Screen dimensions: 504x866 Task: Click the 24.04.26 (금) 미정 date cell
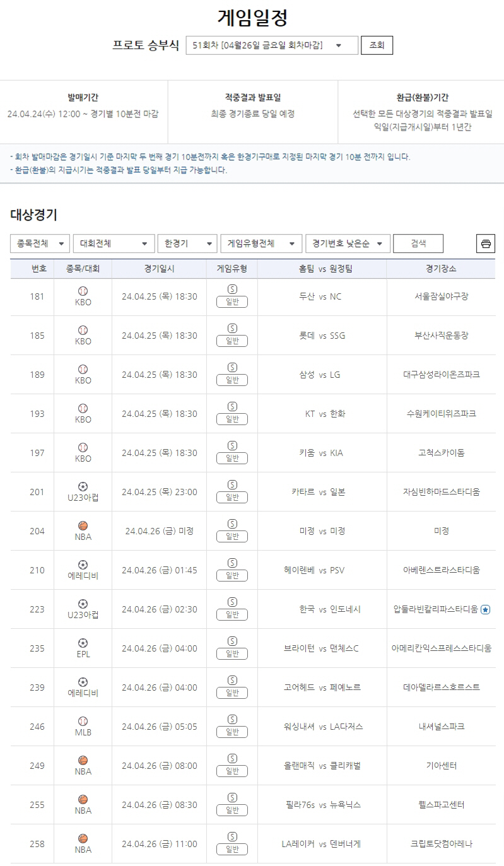click(x=160, y=531)
